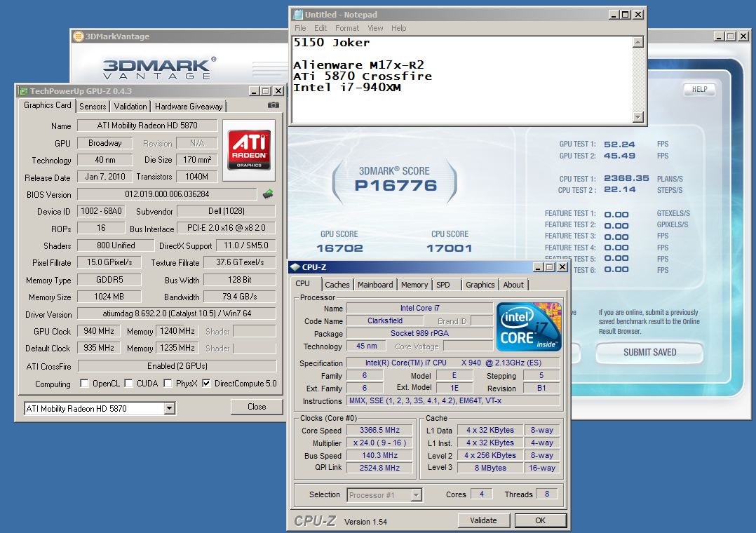
Task: Click the GPU-Z title bar icon
Action: 23,91
